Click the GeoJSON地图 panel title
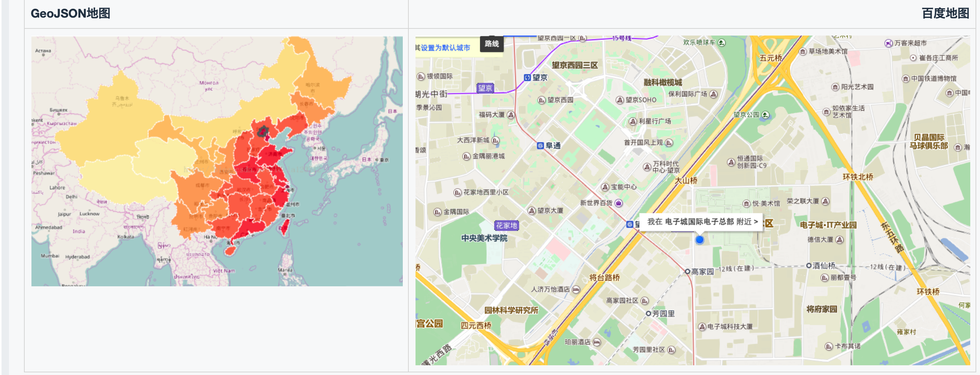The image size is (980, 375). (x=70, y=13)
